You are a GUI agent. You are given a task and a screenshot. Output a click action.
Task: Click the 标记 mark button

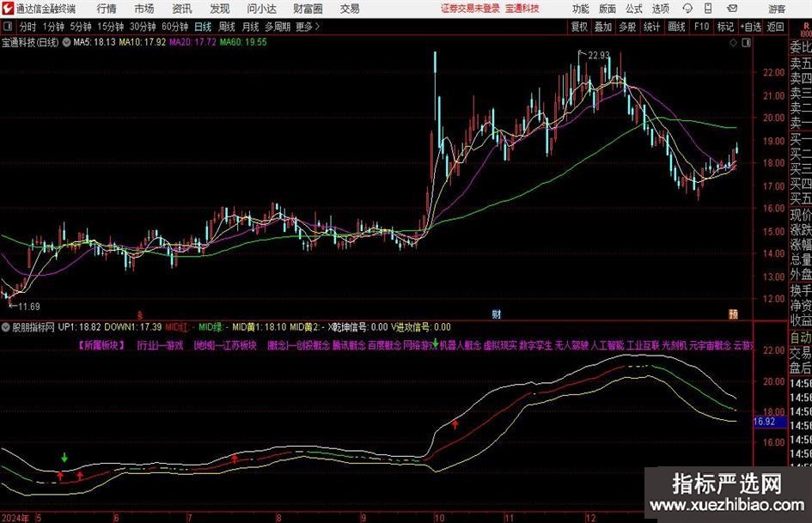tap(725, 27)
